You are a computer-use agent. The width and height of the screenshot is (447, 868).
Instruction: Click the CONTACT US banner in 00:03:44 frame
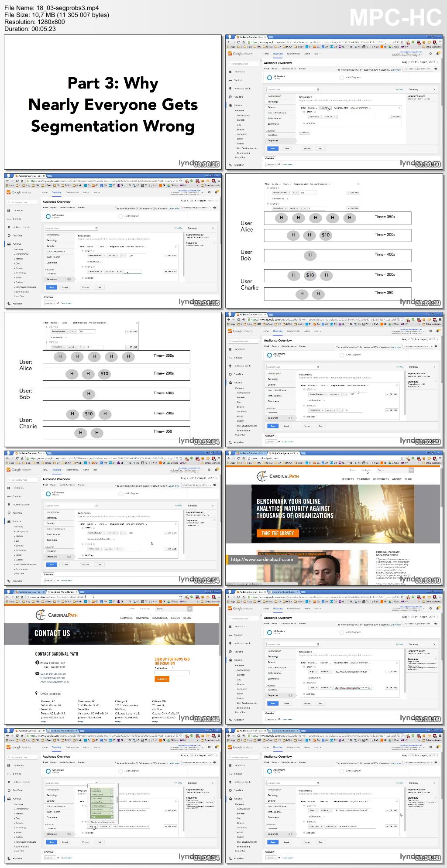(112, 634)
